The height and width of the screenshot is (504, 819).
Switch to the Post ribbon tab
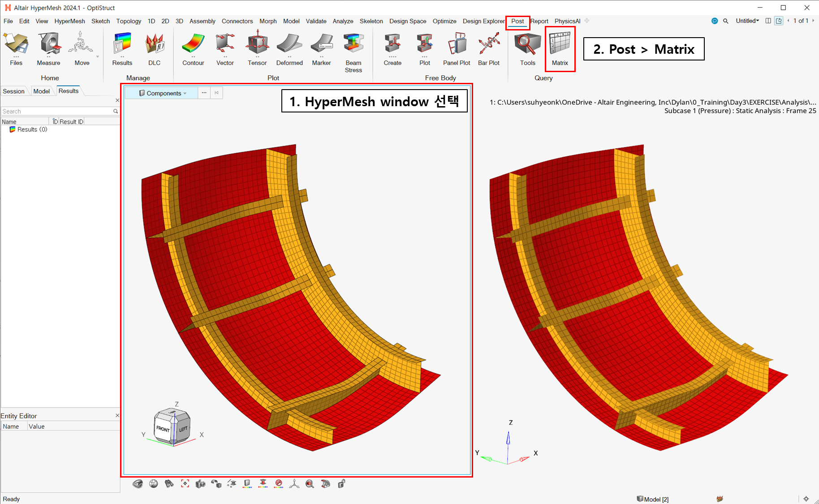(517, 21)
